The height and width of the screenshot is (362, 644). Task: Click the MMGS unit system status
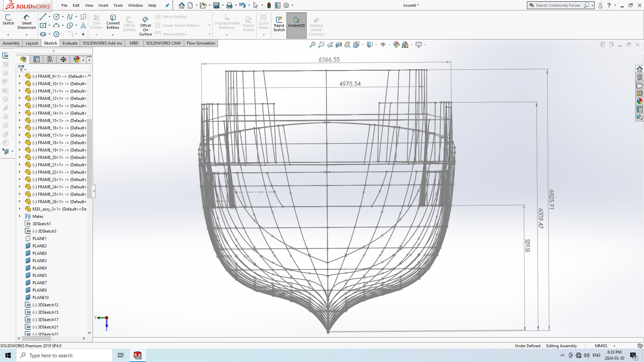tap(601, 346)
